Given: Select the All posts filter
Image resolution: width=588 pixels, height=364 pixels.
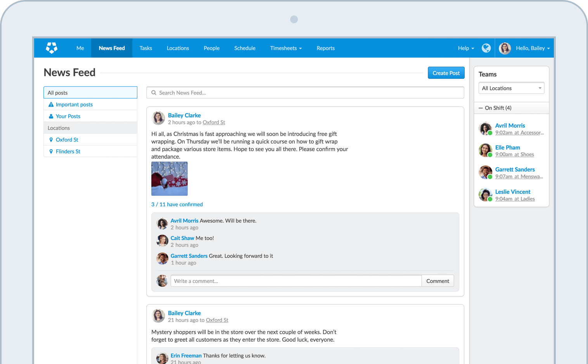Looking at the screenshot, I should pyautogui.click(x=90, y=93).
